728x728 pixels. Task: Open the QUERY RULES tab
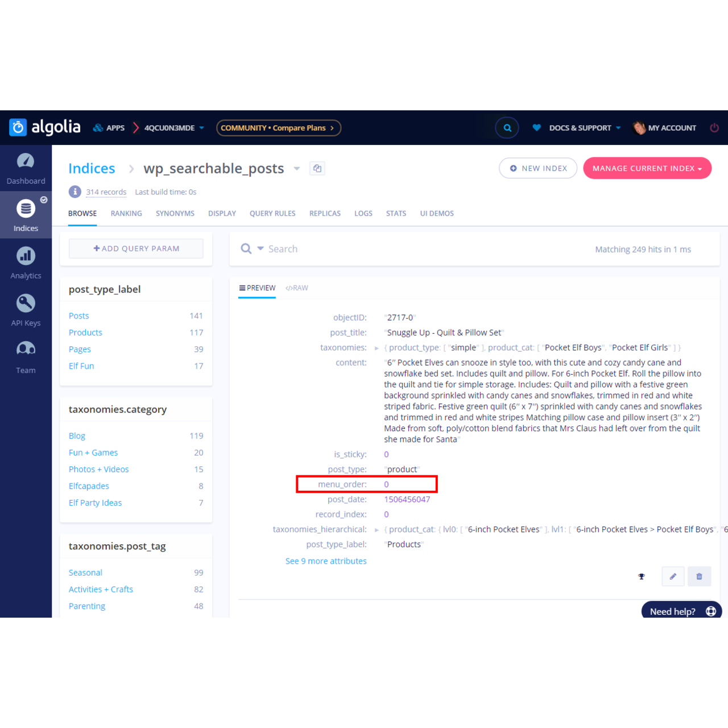coord(272,213)
